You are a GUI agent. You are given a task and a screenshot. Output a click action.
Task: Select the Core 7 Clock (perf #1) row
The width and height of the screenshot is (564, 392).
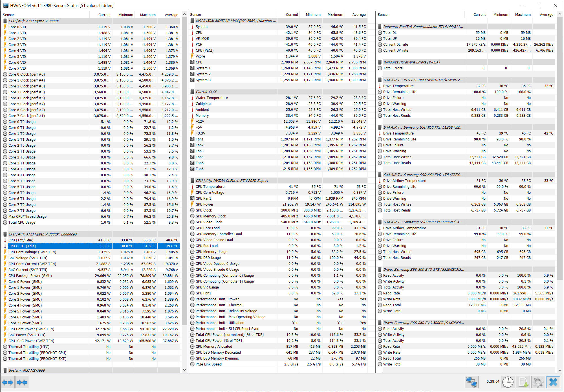point(91,116)
